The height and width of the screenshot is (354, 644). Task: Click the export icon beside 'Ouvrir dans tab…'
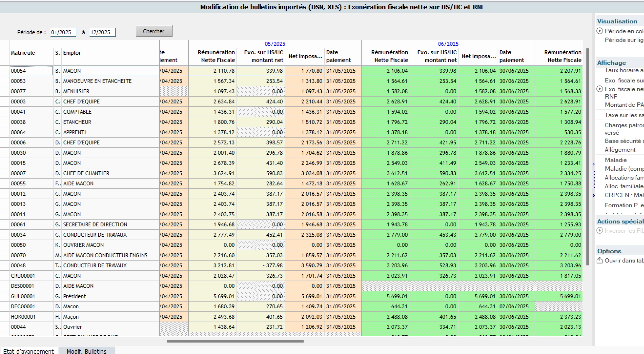click(600, 261)
